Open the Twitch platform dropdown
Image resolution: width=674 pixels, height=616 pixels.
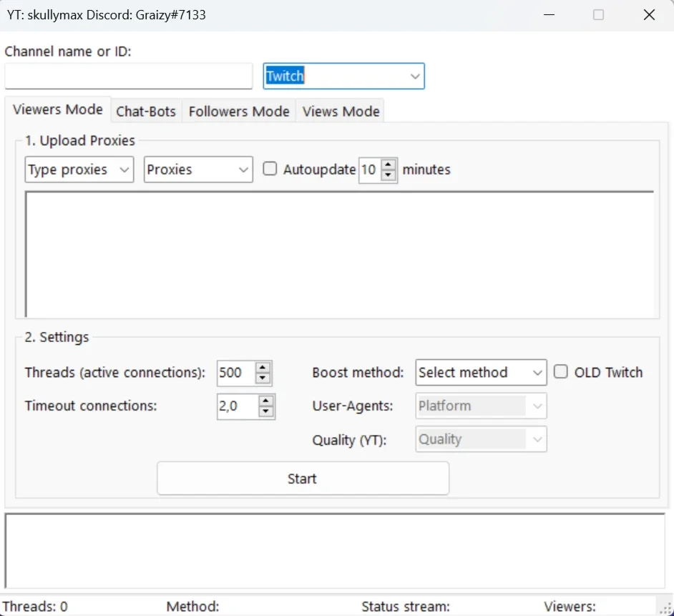(344, 76)
